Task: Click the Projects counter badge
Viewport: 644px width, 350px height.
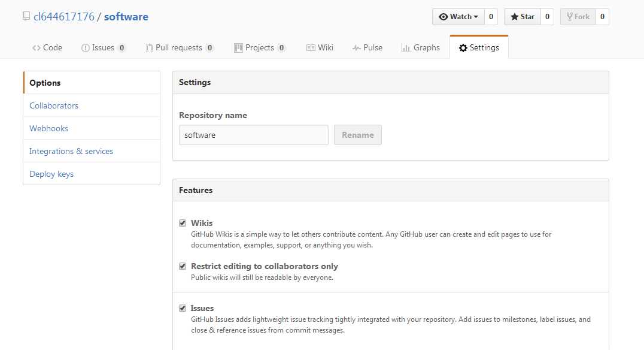Action: [281, 48]
